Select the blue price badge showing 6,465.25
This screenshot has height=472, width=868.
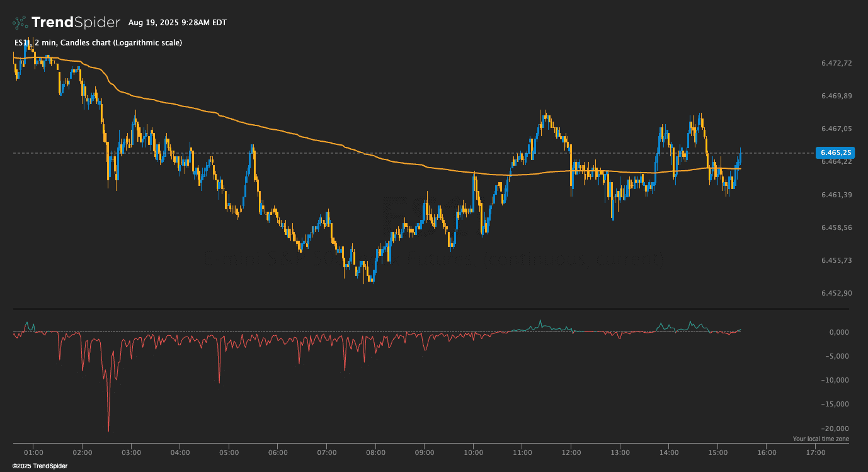click(836, 153)
